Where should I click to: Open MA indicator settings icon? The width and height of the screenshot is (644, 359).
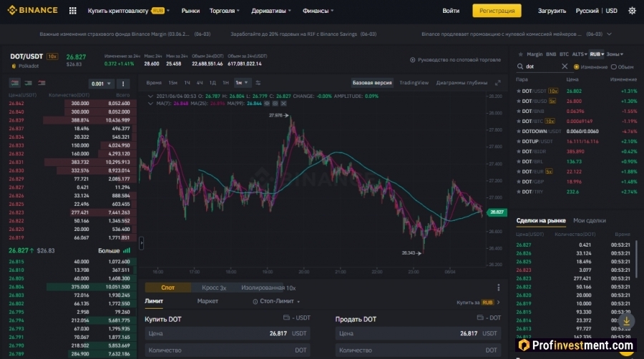(275, 104)
